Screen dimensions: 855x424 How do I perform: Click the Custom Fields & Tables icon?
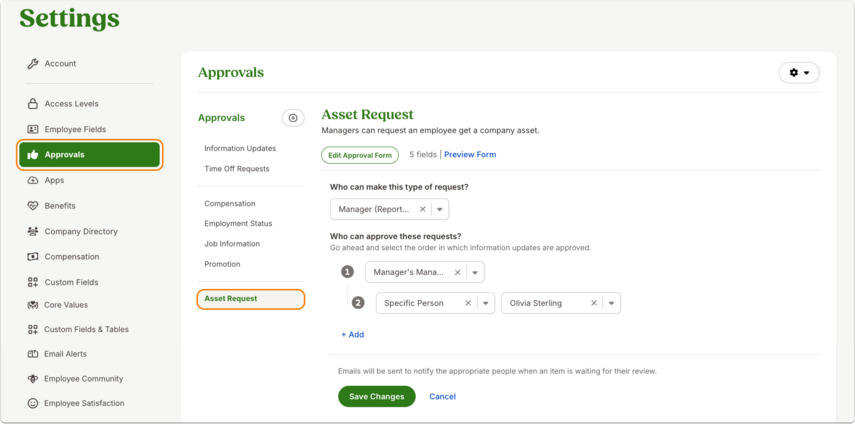32,330
